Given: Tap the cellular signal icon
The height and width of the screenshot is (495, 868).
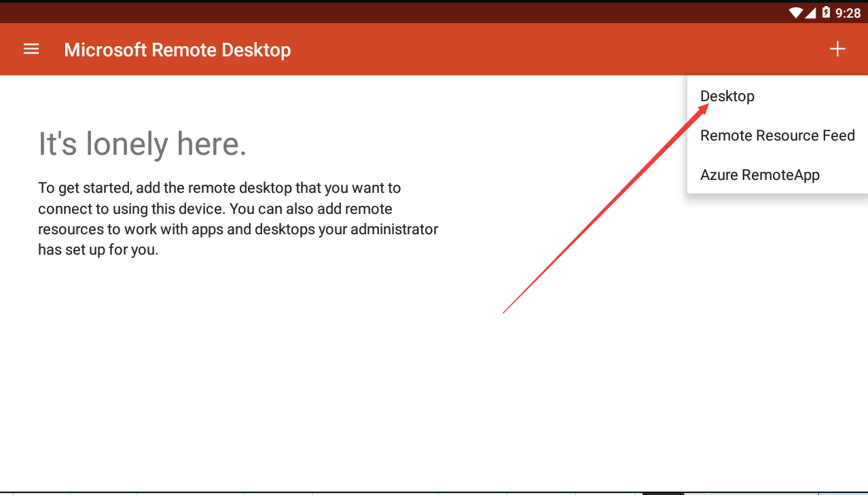Looking at the screenshot, I should click(x=811, y=12).
